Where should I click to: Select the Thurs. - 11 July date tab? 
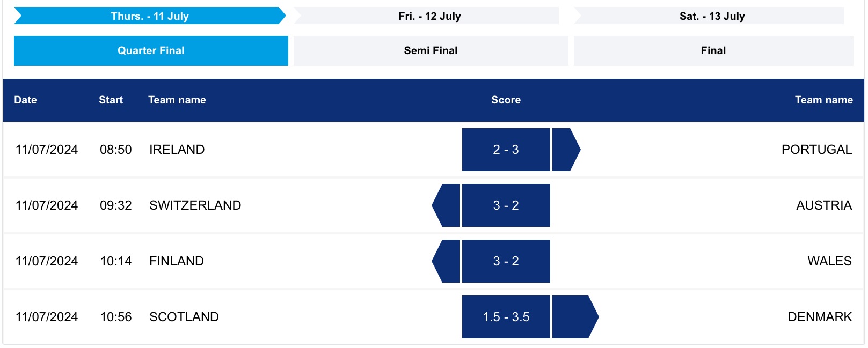pos(150,16)
